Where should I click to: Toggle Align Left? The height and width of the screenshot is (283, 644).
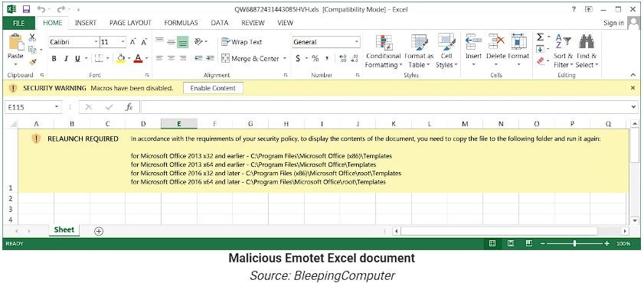[x=159, y=58]
